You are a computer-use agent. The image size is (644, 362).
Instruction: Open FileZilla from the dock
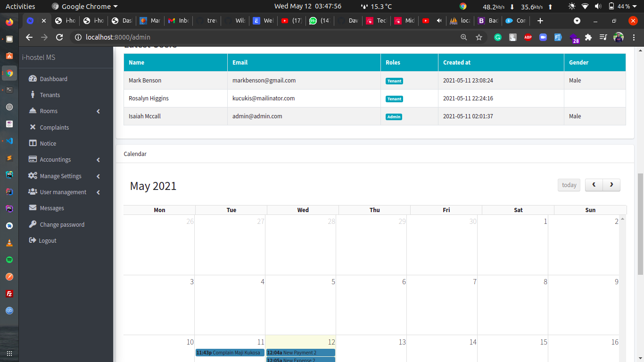click(9, 294)
